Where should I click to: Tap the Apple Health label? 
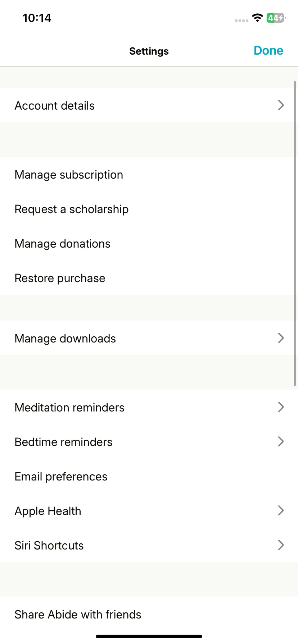tap(48, 511)
